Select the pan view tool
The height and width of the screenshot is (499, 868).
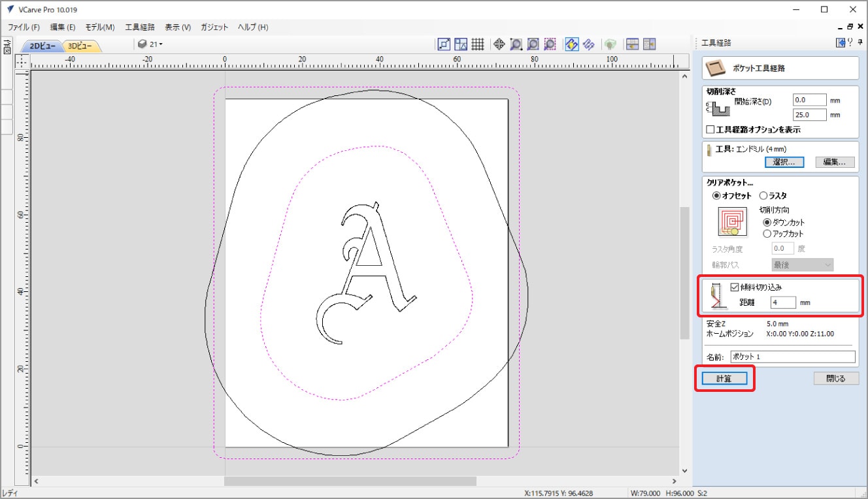[499, 44]
